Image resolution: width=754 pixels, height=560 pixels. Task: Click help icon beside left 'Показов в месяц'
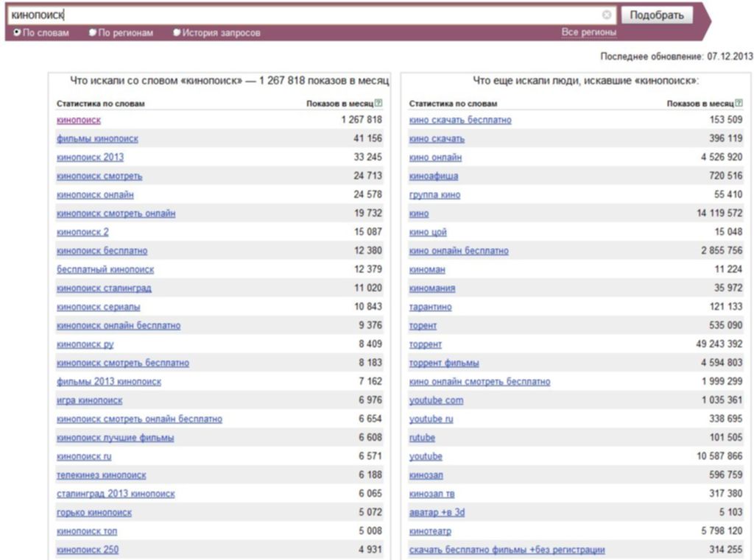coord(378,103)
